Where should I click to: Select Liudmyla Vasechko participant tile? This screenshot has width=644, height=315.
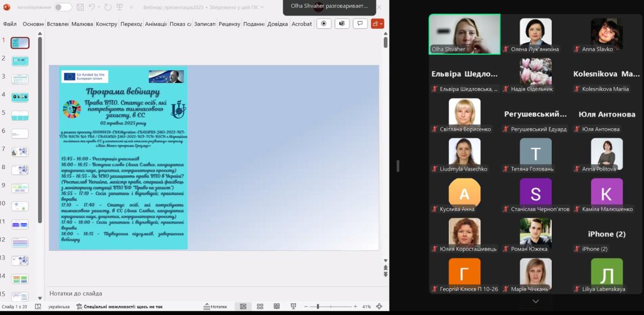[x=465, y=154]
